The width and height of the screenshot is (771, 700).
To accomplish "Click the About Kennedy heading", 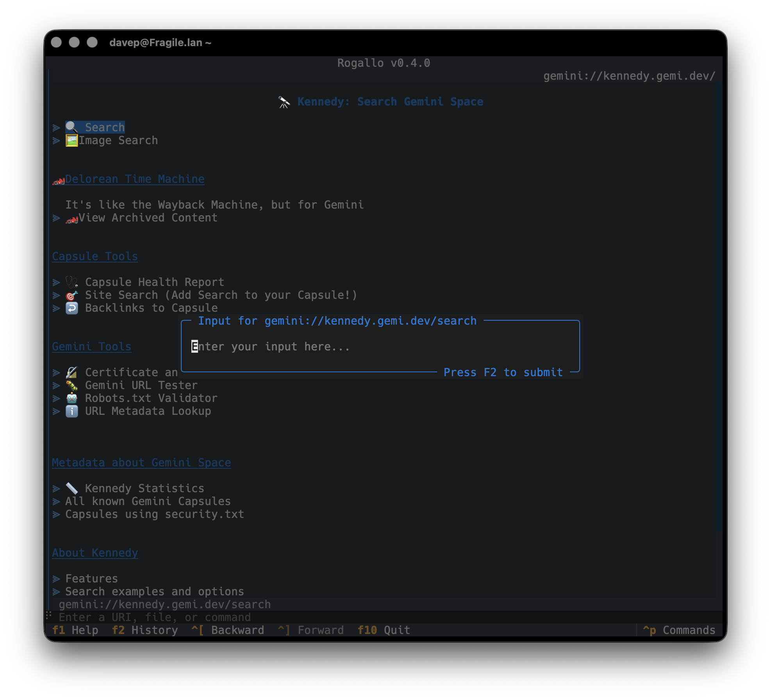I will click(x=95, y=553).
